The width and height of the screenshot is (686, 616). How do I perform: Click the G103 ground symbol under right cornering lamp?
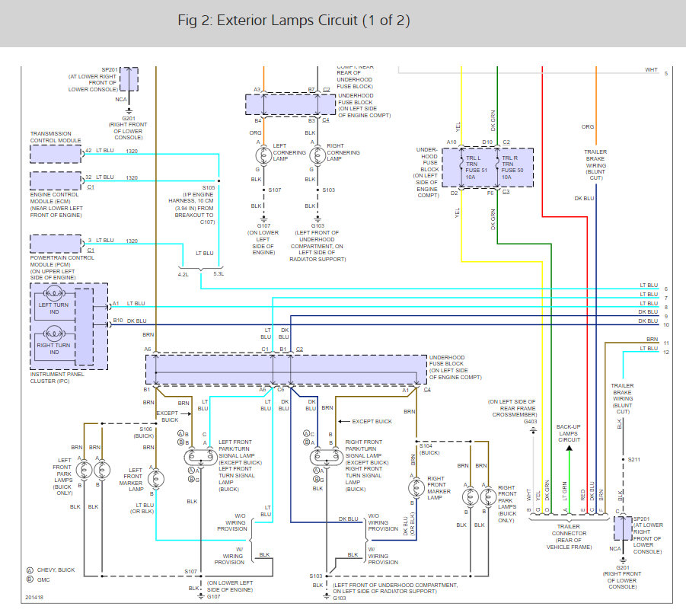[317, 219]
